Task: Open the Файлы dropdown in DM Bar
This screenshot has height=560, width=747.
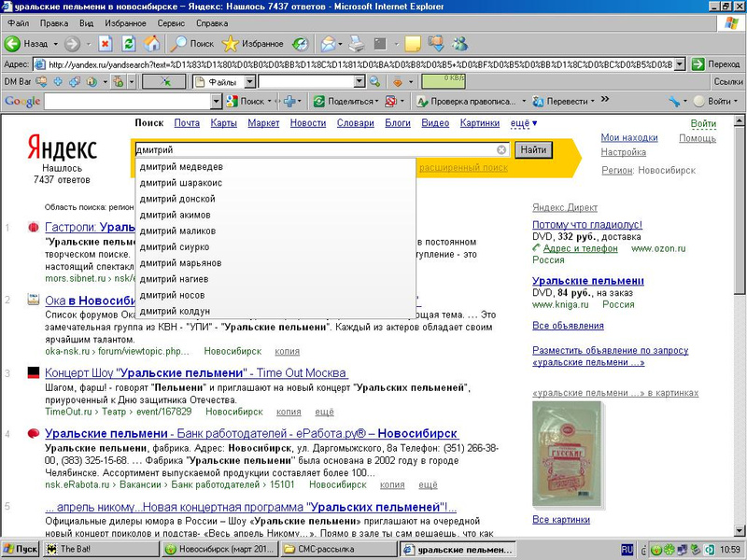Action: (250, 82)
